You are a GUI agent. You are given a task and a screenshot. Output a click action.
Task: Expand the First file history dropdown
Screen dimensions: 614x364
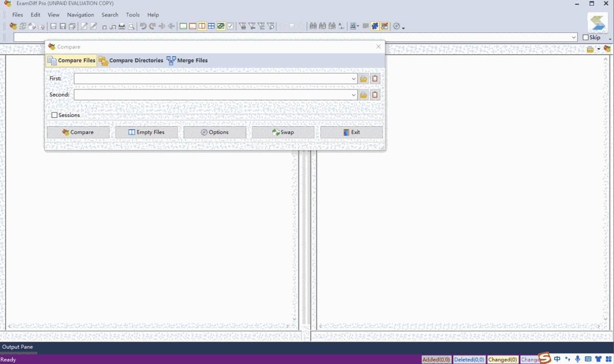tap(354, 79)
